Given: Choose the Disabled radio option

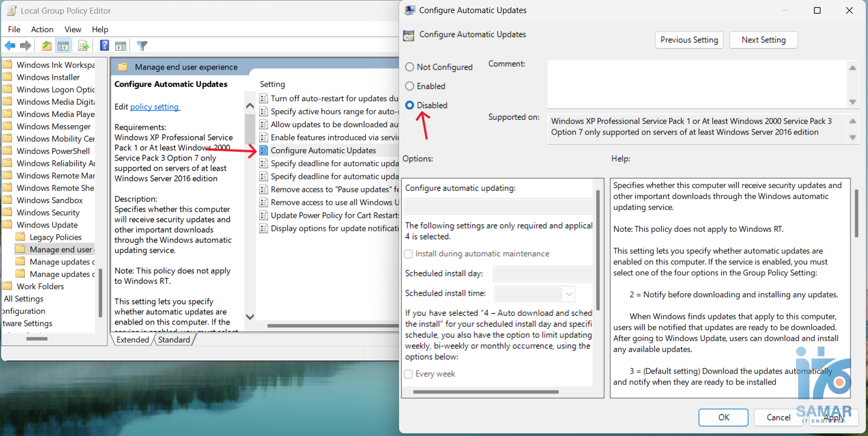Looking at the screenshot, I should coord(409,105).
